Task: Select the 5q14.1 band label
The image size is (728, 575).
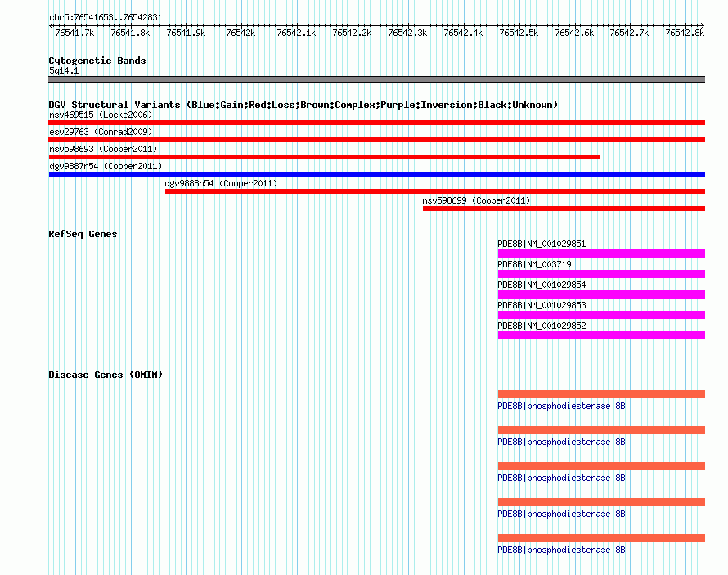Action: click(x=64, y=70)
